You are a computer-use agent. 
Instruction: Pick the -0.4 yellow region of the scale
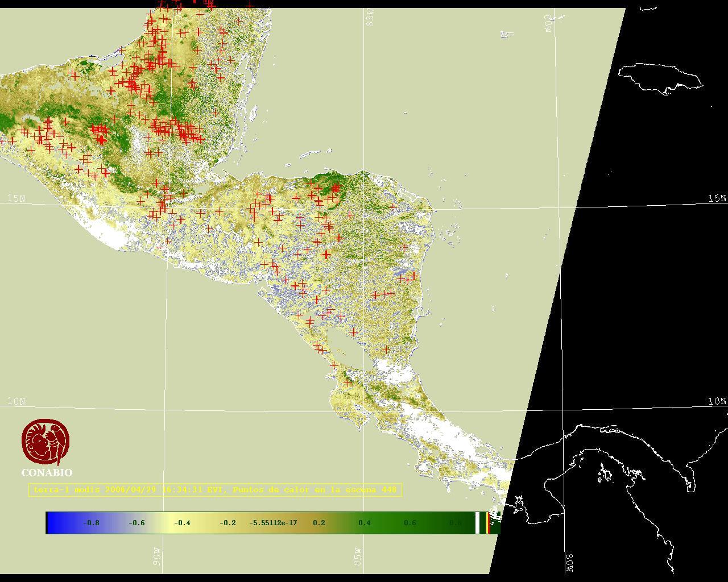182,523
